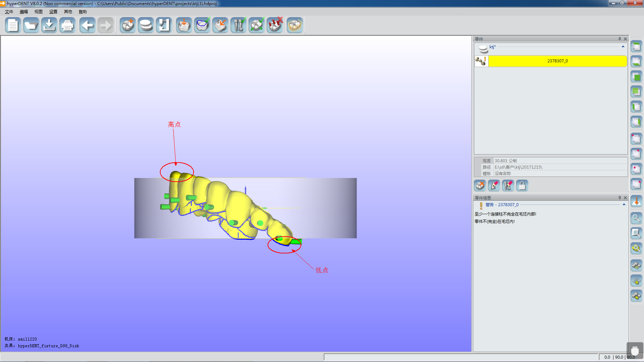The height and width of the screenshot is (362, 644).
Task: Load part using tooth-plus icon
Action: pyautogui.click(x=128, y=25)
